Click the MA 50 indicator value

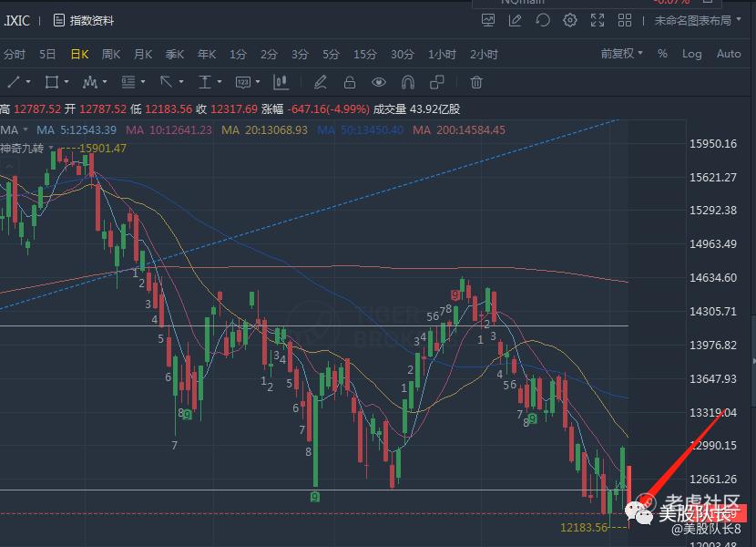click(x=360, y=129)
